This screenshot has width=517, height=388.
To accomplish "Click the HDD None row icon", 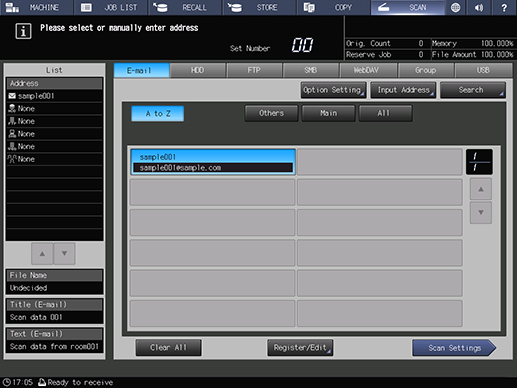I will 12,109.
